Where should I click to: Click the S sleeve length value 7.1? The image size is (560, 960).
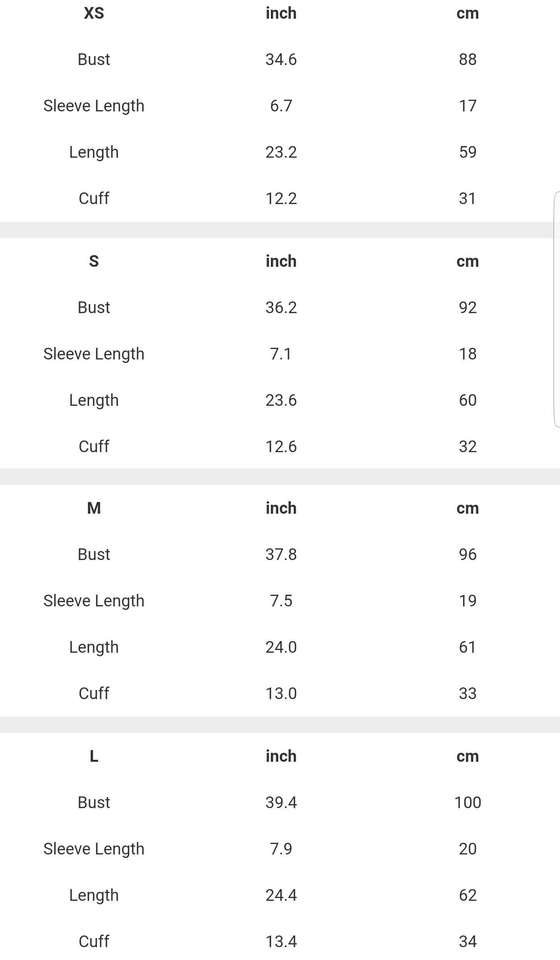(x=281, y=354)
